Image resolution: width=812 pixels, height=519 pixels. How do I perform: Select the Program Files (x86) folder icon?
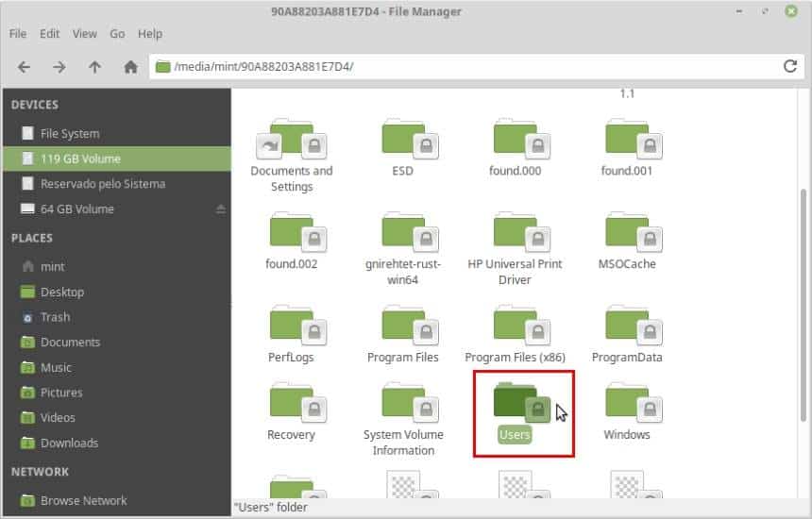(522, 326)
